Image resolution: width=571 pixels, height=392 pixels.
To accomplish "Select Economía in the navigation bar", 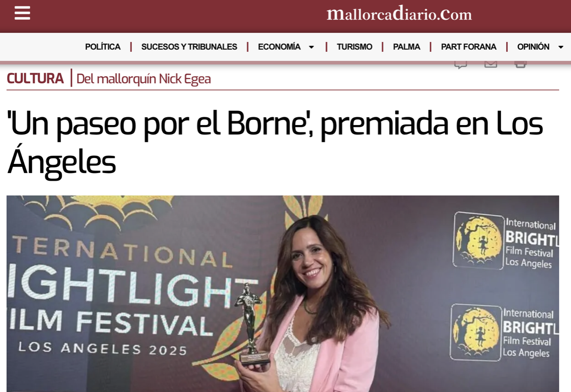I will coord(279,47).
